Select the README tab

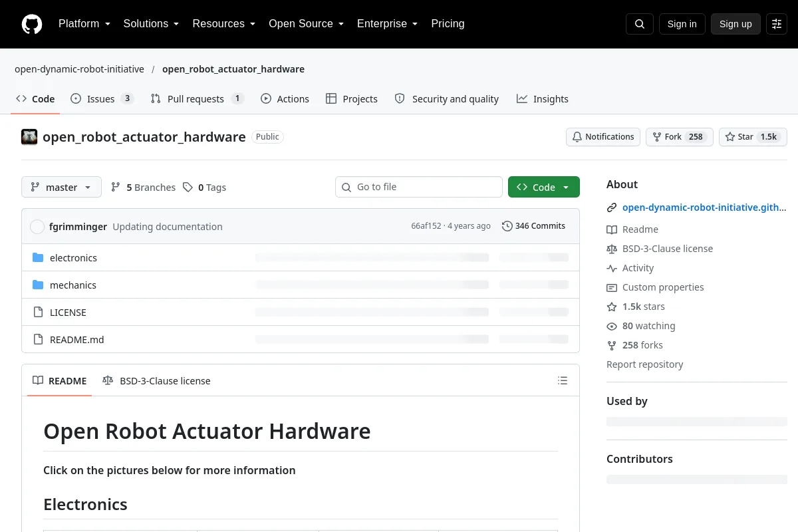[59, 381]
